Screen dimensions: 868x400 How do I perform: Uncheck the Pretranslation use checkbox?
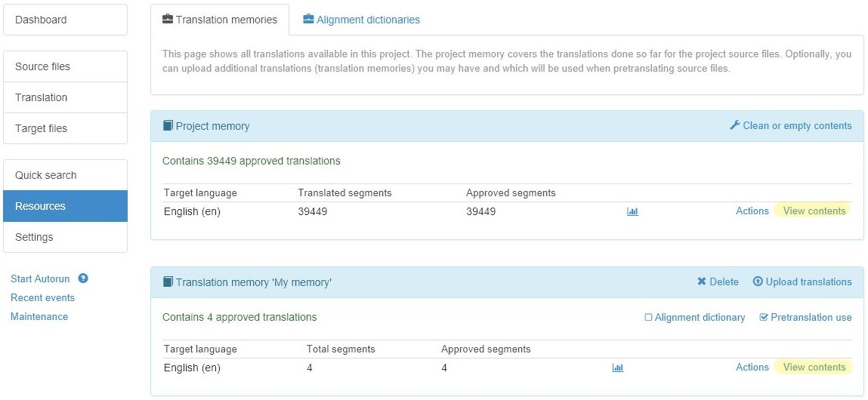(763, 317)
